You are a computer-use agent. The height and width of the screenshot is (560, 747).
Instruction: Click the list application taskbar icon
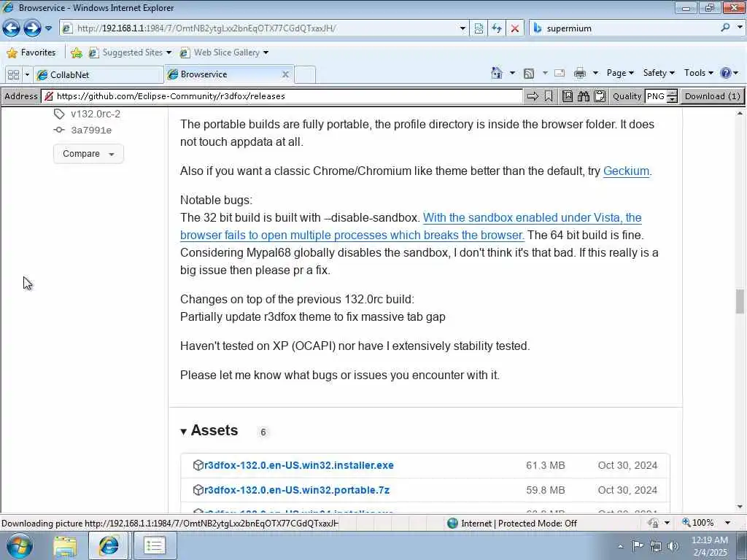pos(155,545)
